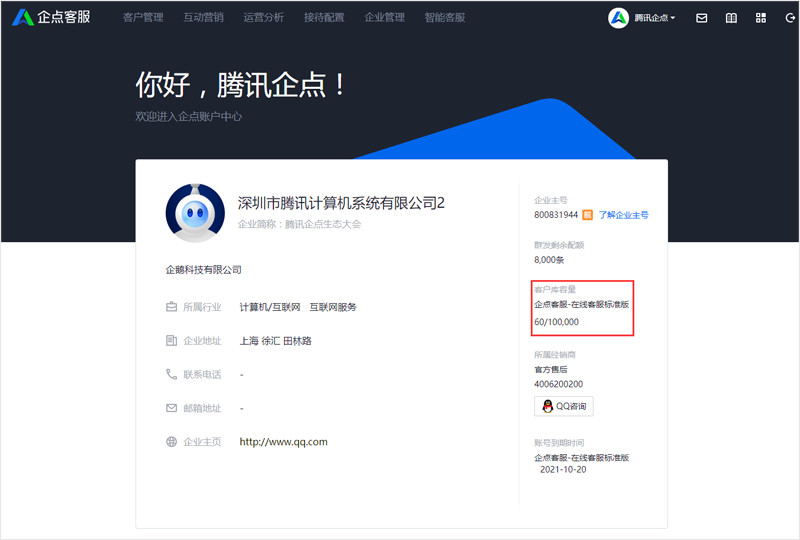This screenshot has width=800, height=540.
Task: Click the 客户库容量 label
Action: pos(555,289)
